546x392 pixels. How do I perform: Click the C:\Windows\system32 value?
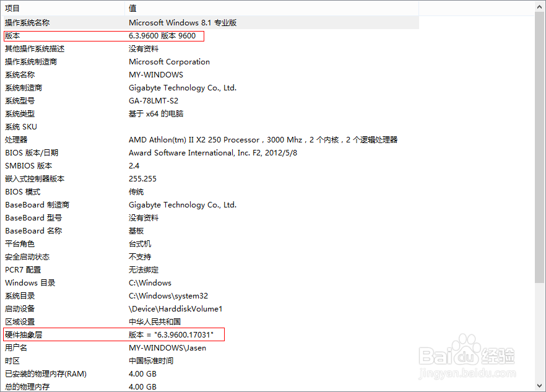(168, 296)
